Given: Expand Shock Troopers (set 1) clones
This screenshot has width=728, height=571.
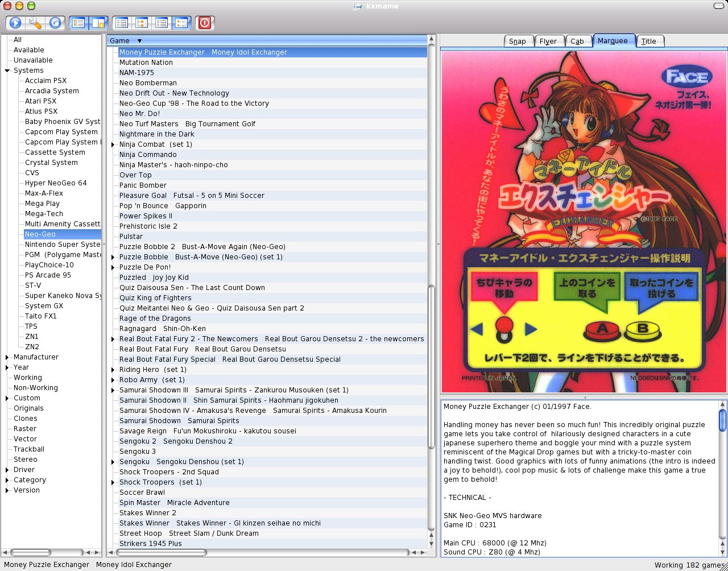Looking at the screenshot, I should (x=113, y=482).
